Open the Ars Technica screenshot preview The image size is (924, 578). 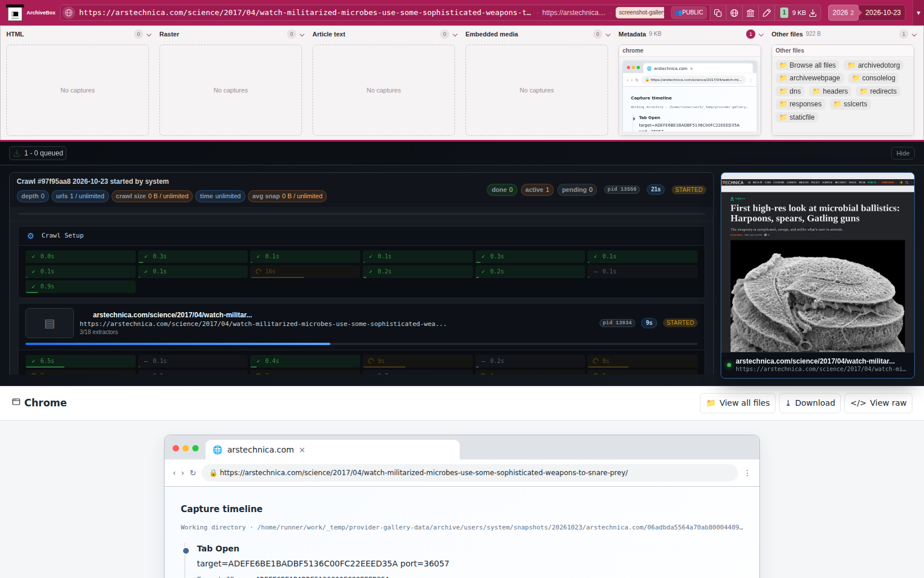[817, 275]
